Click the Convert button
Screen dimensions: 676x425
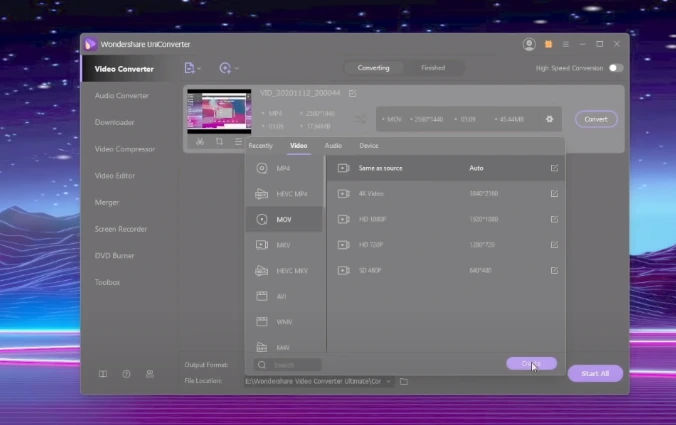[x=596, y=119]
